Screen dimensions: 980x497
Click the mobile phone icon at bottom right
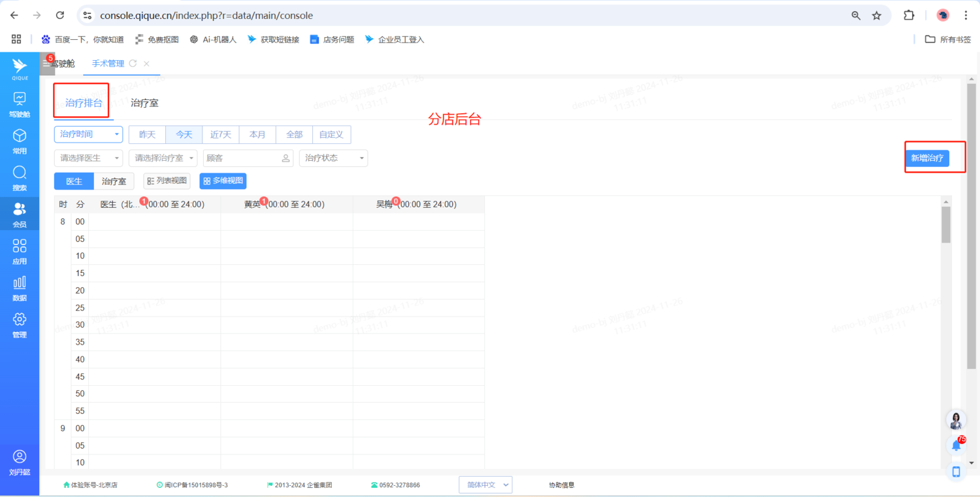point(956,471)
